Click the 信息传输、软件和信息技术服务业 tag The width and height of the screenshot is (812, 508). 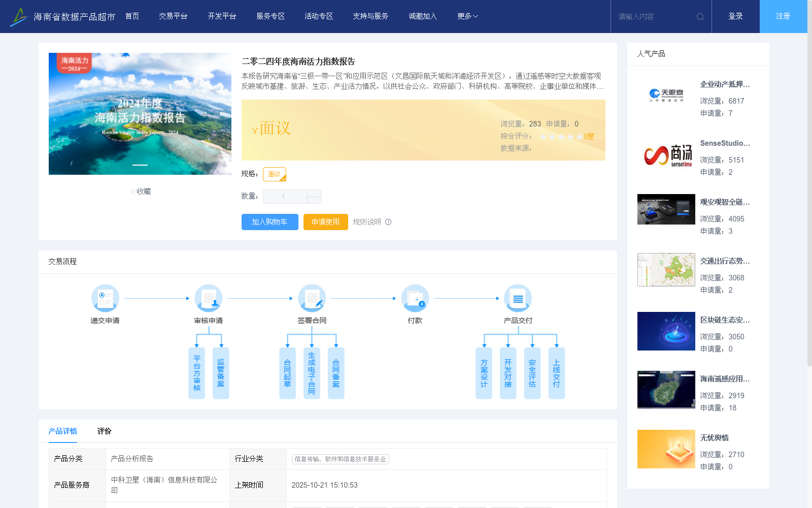[341, 459]
